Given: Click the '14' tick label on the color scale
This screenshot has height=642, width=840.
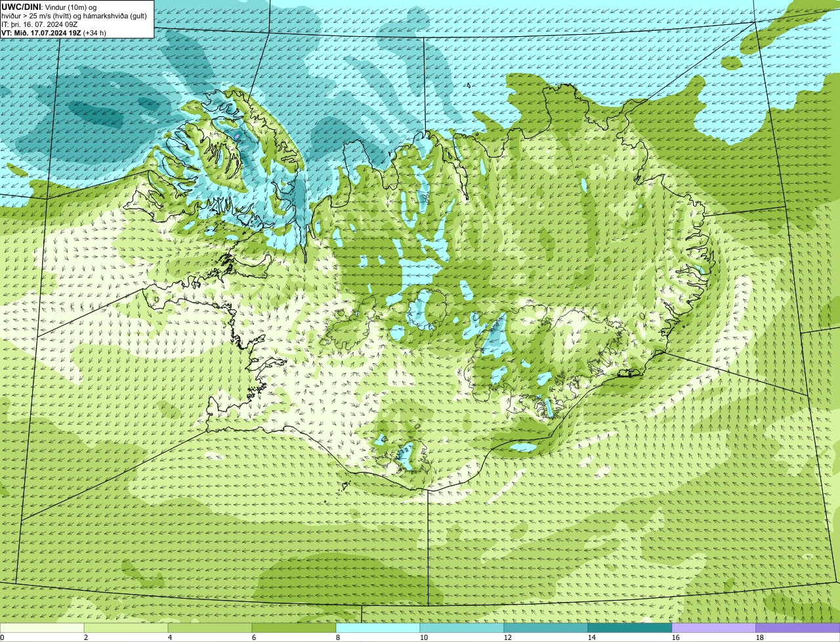Looking at the screenshot, I should click(x=592, y=637).
